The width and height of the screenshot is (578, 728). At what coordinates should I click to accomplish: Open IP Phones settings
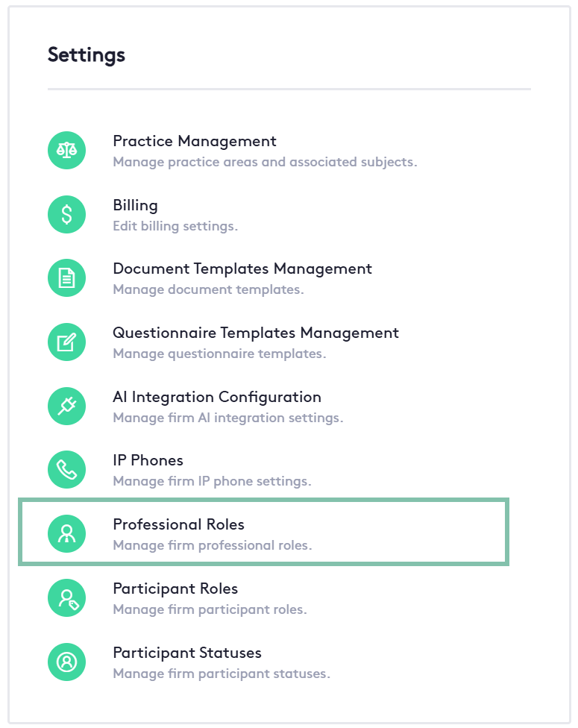[x=148, y=460]
